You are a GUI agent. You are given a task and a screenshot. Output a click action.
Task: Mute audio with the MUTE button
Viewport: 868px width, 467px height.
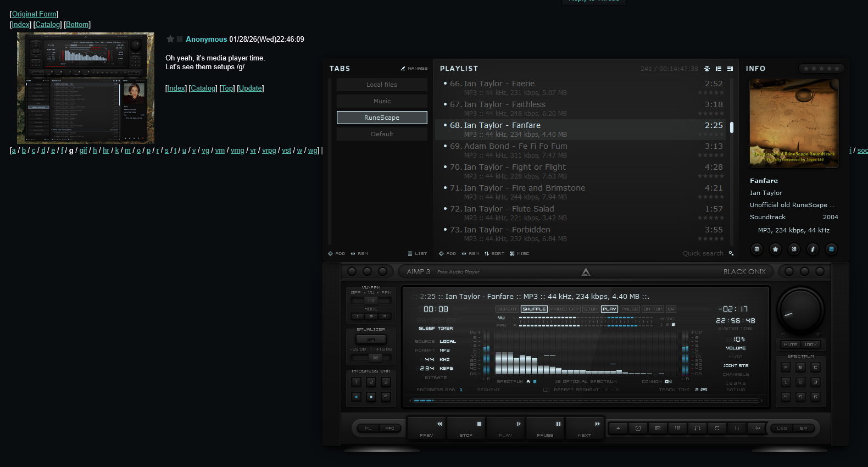pyautogui.click(x=791, y=344)
